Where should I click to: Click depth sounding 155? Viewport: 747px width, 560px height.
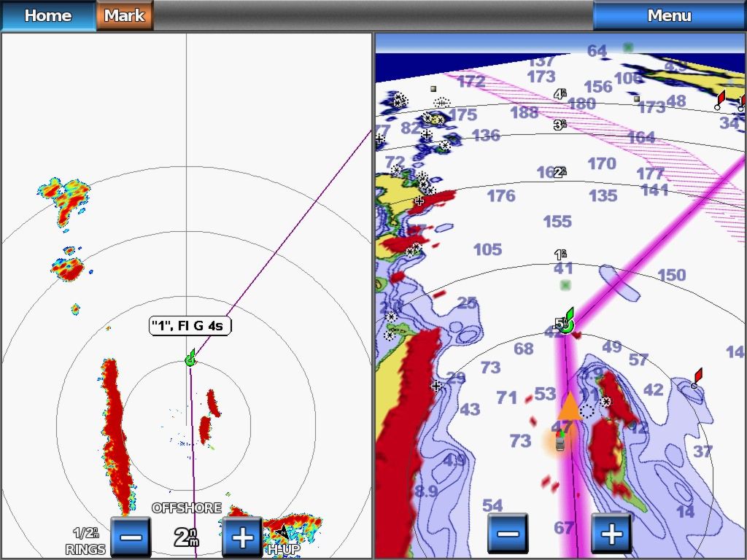pyautogui.click(x=557, y=222)
